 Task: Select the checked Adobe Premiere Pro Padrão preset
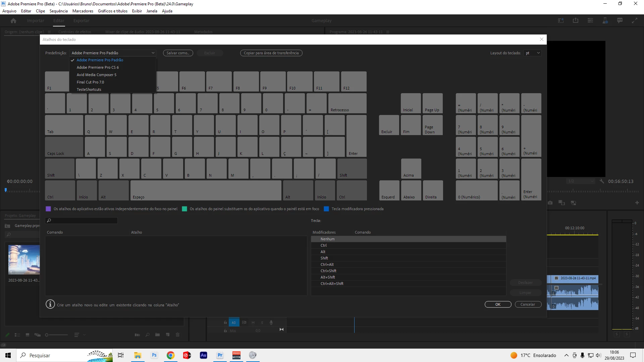100,60
